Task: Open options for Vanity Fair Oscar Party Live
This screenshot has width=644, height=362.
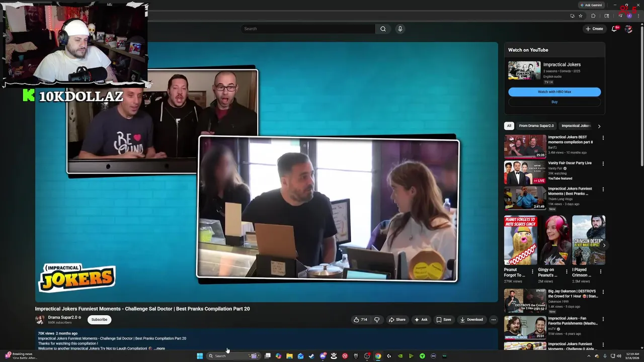Action: [603, 163]
